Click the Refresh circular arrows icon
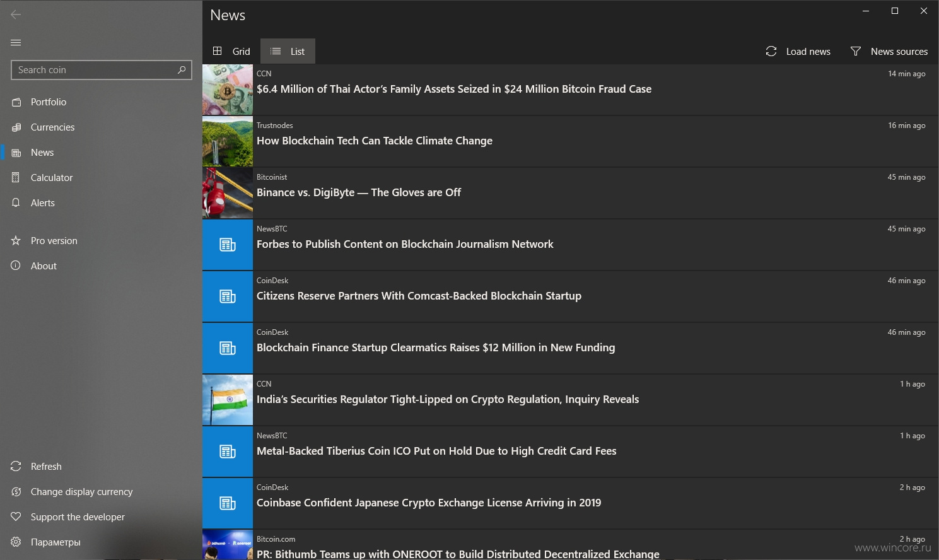Image resolution: width=939 pixels, height=560 pixels. [16, 467]
